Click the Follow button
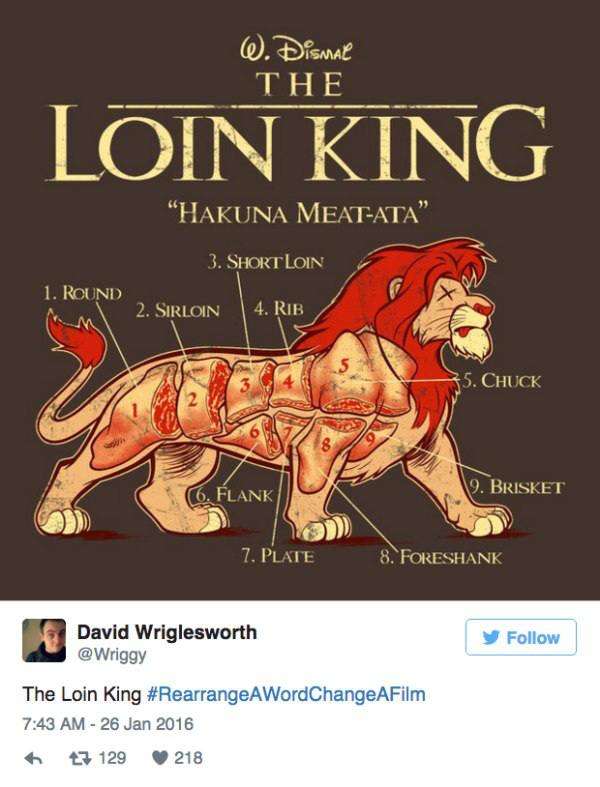 coord(521,637)
